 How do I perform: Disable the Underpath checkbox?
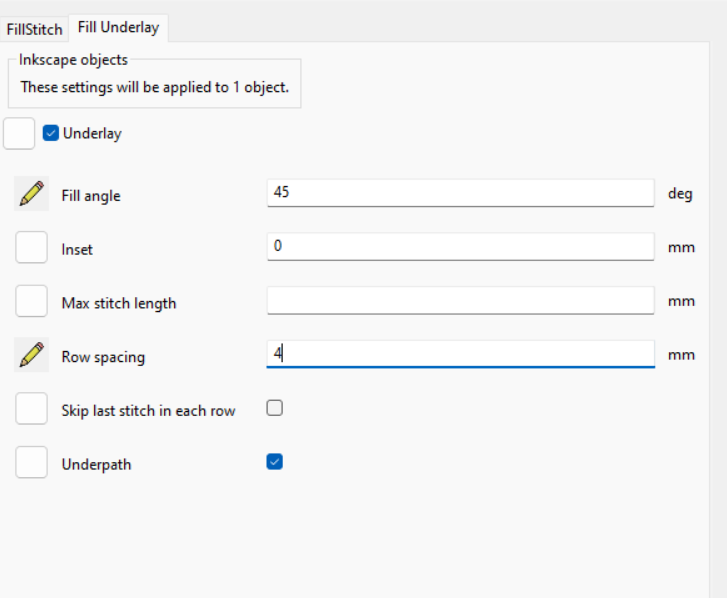274,462
